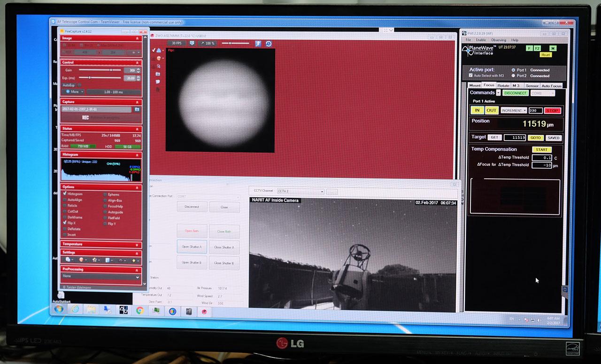Open the CCTV Channel dropdown

[300, 191]
